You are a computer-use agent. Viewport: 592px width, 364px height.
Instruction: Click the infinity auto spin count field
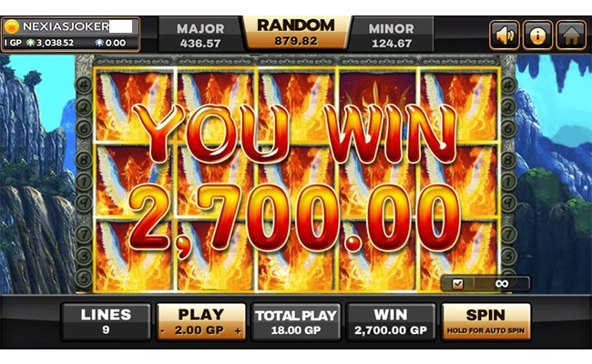[502, 283]
